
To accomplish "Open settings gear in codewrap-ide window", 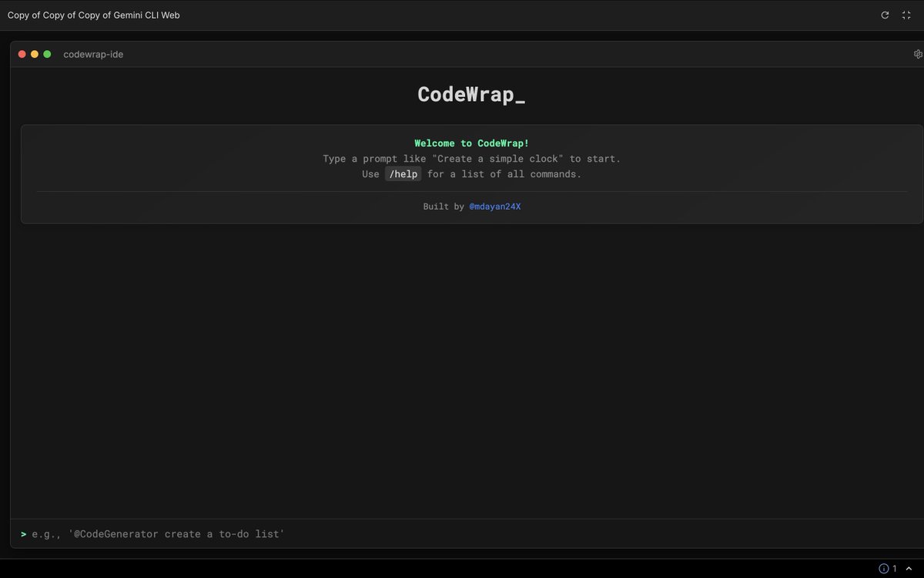I will pos(918,54).
